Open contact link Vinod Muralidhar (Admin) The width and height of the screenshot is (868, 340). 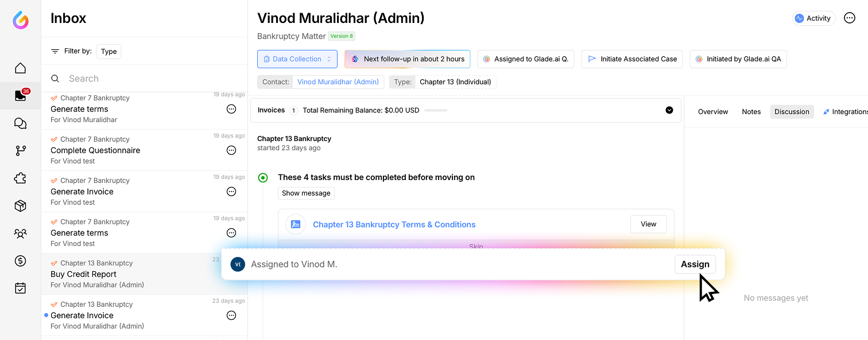pyautogui.click(x=338, y=82)
